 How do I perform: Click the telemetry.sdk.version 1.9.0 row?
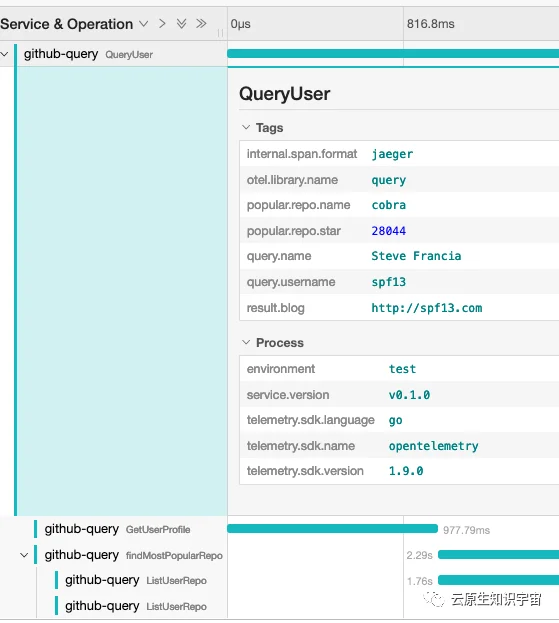tap(399, 471)
